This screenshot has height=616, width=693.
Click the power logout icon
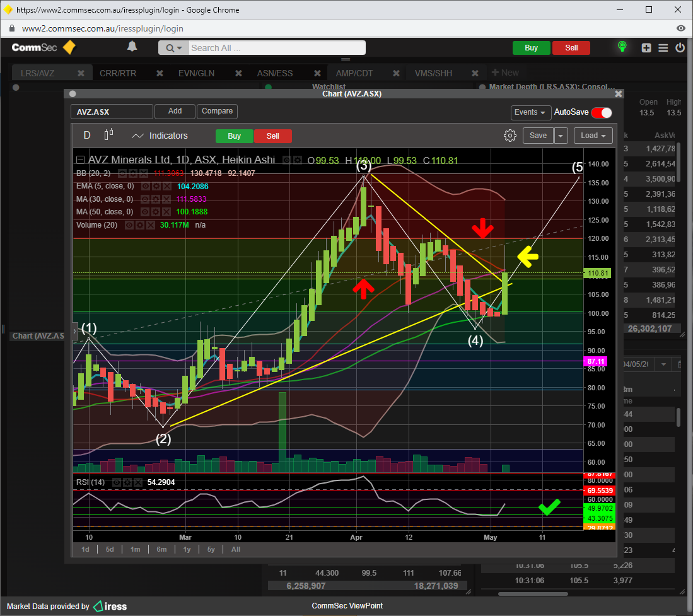680,48
